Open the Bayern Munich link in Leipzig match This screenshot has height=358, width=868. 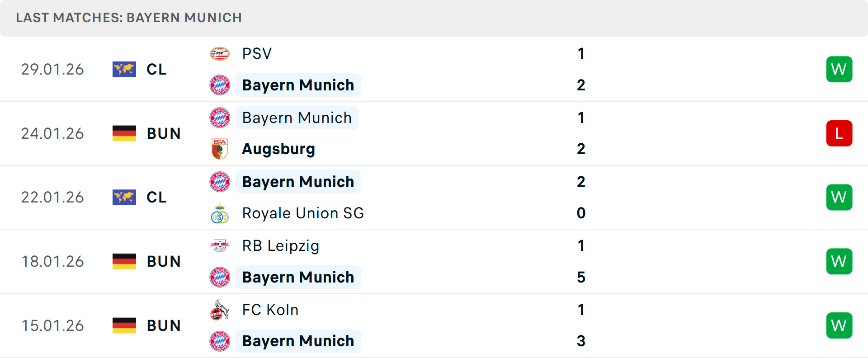(x=298, y=277)
